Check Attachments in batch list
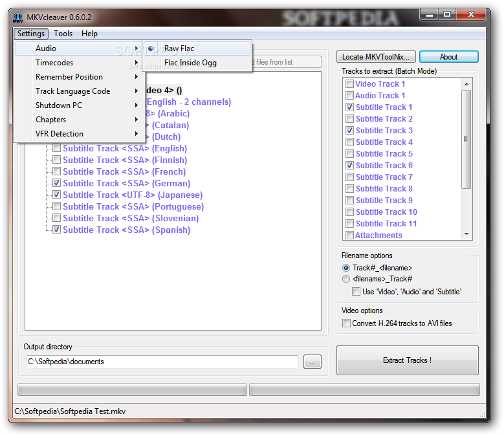The image size is (504, 436). pyautogui.click(x=349, y=235)
